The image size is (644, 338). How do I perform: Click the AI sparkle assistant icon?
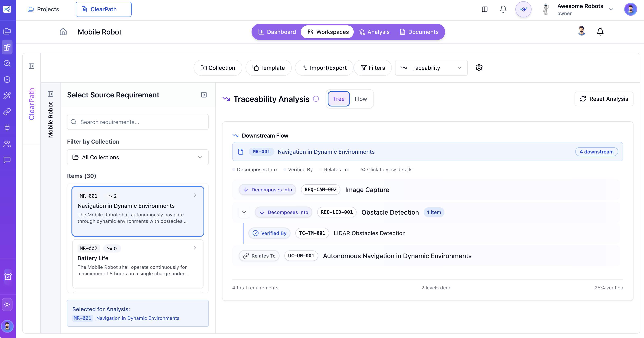(523, 9)
